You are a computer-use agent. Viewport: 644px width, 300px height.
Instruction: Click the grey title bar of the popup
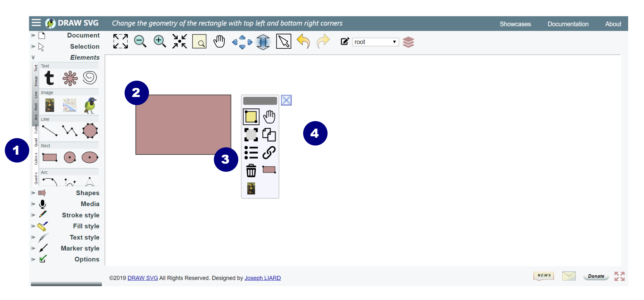click(260, 101)
